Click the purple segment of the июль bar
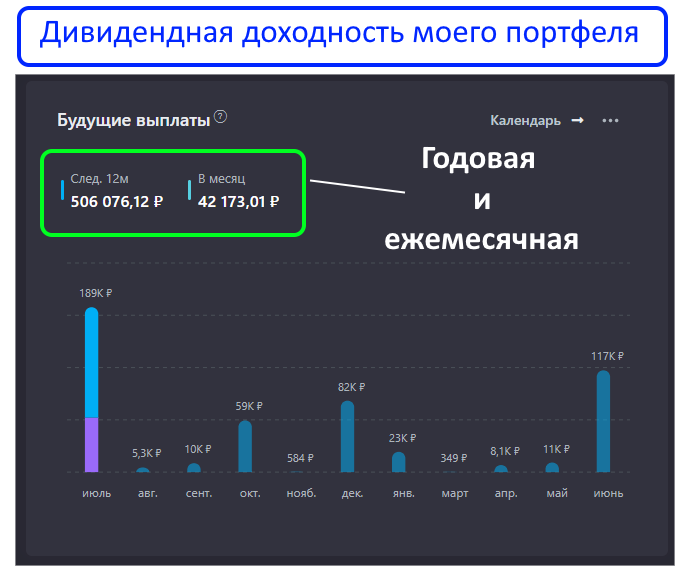The width and height of the screenshot is (691, 579). click(x=92, y=445)
